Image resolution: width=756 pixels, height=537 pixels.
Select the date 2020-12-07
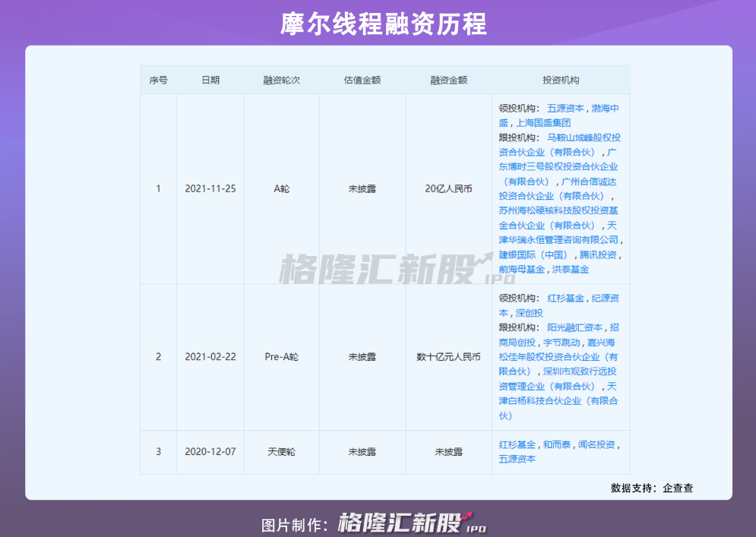(x=210, y=452)
